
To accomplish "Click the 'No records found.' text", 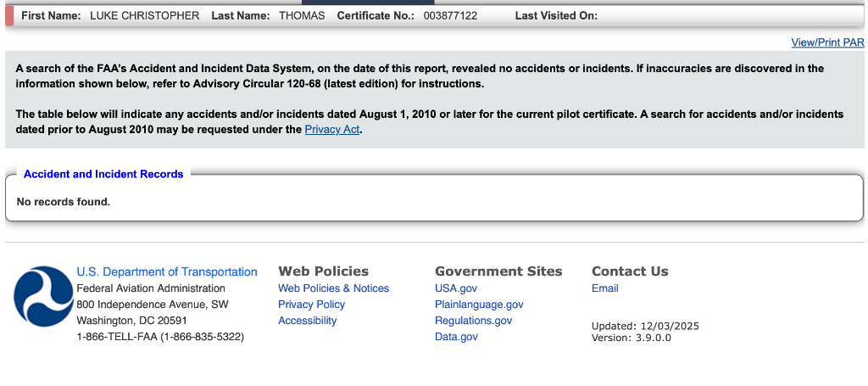I will [63, 202].
